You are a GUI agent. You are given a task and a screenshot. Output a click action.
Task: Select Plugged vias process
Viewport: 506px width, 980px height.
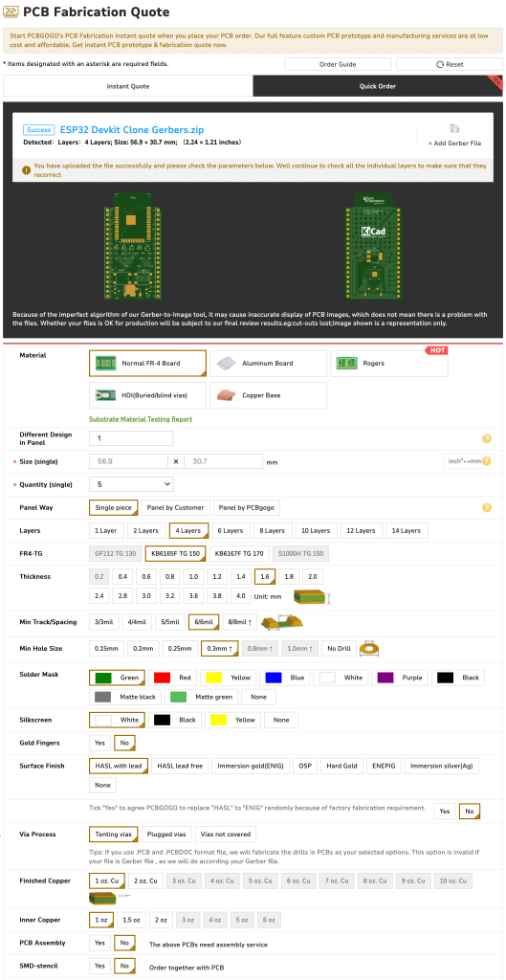tap(166, 835)
